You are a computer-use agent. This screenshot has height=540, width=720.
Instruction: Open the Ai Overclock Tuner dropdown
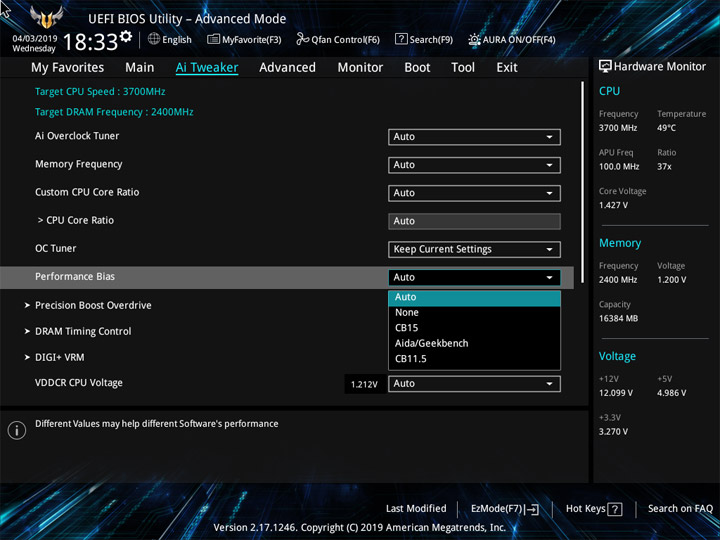(x=474, y=137)
